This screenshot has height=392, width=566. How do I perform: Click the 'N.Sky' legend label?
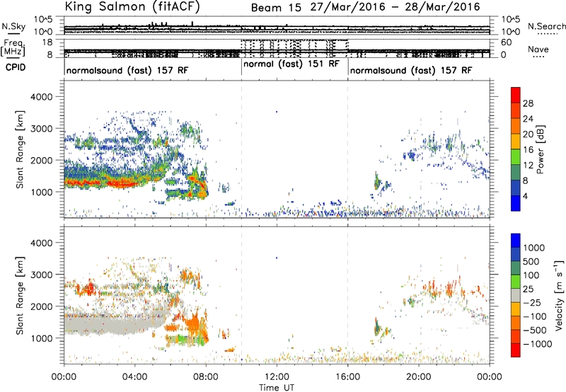click(13, 26)
